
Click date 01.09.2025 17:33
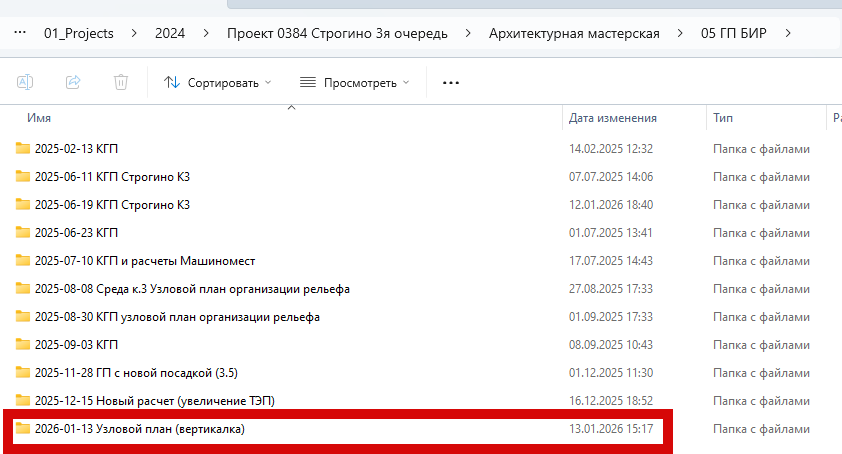(x=611, y=317)
